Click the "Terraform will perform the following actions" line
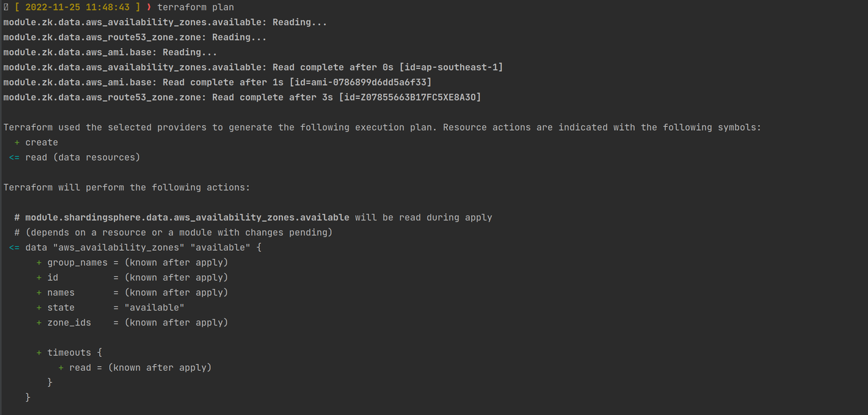868x415 pixels. click(x=127, y=187)
